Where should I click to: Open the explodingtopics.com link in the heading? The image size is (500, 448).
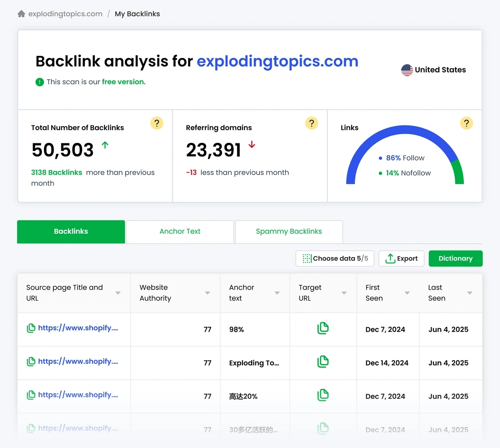pos(277,61)
